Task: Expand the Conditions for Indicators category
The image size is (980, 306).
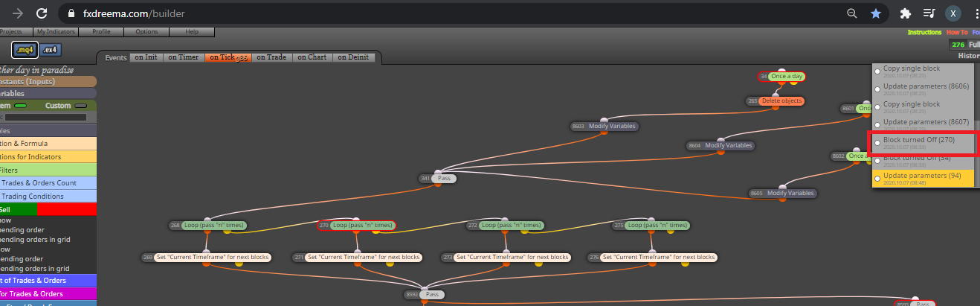Action: (x=48, y=156)
